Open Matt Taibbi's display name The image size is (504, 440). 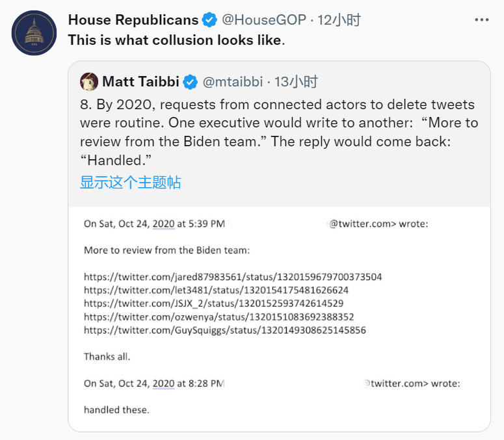(141, 82)
